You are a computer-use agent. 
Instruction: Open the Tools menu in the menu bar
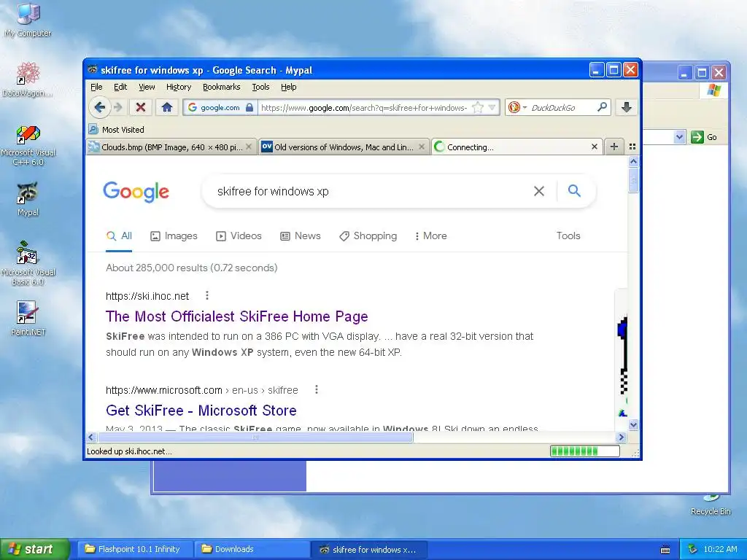click(260, 87)
